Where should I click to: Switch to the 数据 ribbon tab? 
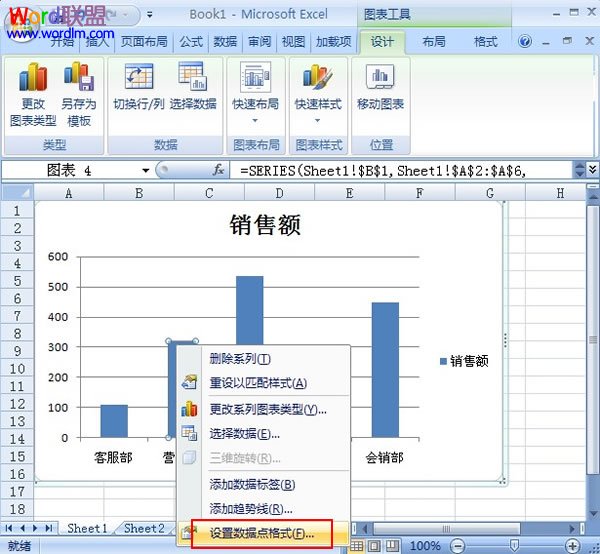click(225, 41)
